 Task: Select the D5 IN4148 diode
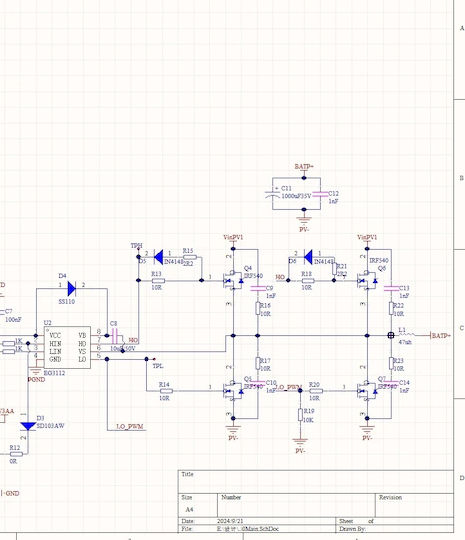158,257
